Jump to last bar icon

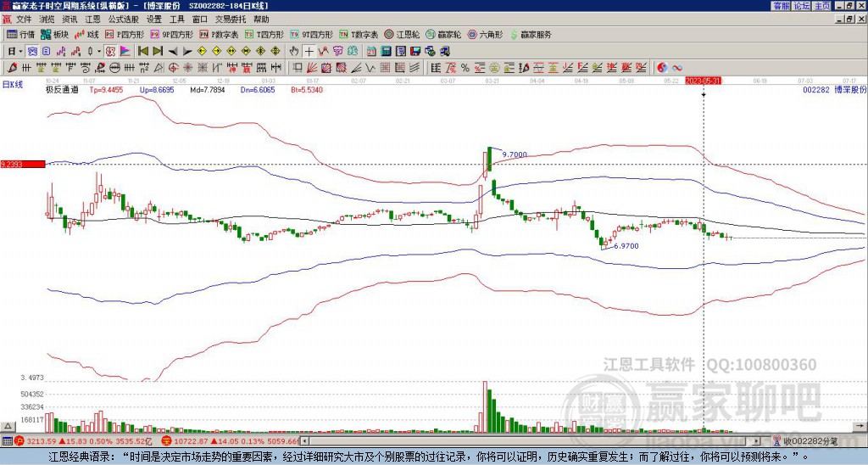click(158, 52)
